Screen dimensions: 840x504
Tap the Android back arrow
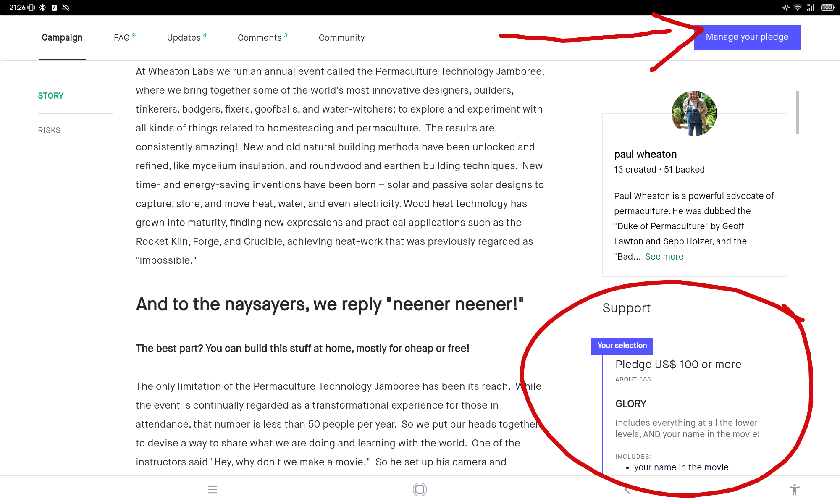pos(627,490)
